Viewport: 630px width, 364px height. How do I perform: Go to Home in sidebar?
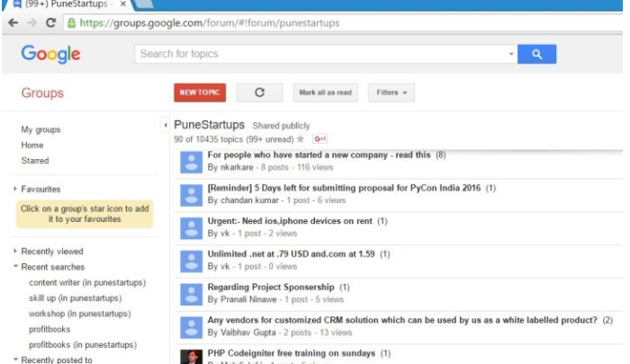tap(32, 145)
